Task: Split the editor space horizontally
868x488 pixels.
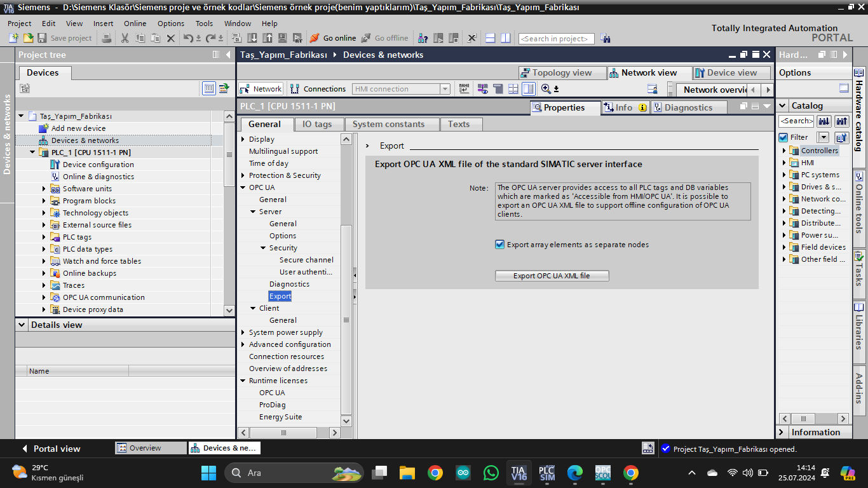Action: [490, 38]
